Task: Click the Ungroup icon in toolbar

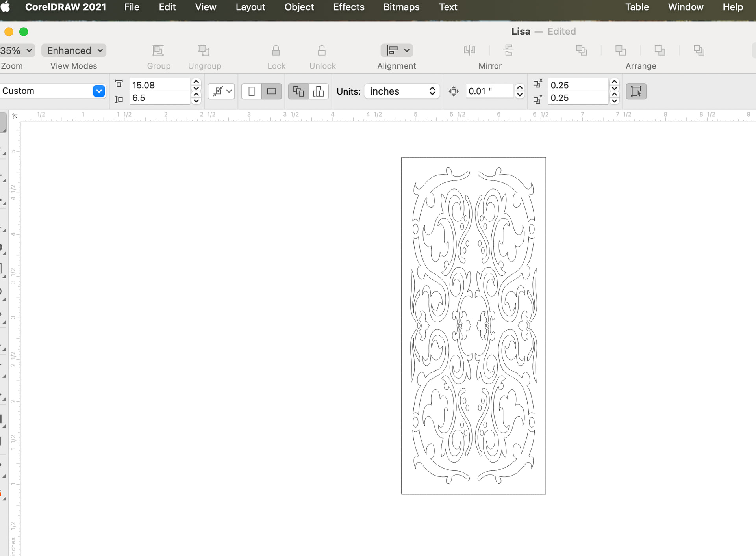Action: point(204,50)
